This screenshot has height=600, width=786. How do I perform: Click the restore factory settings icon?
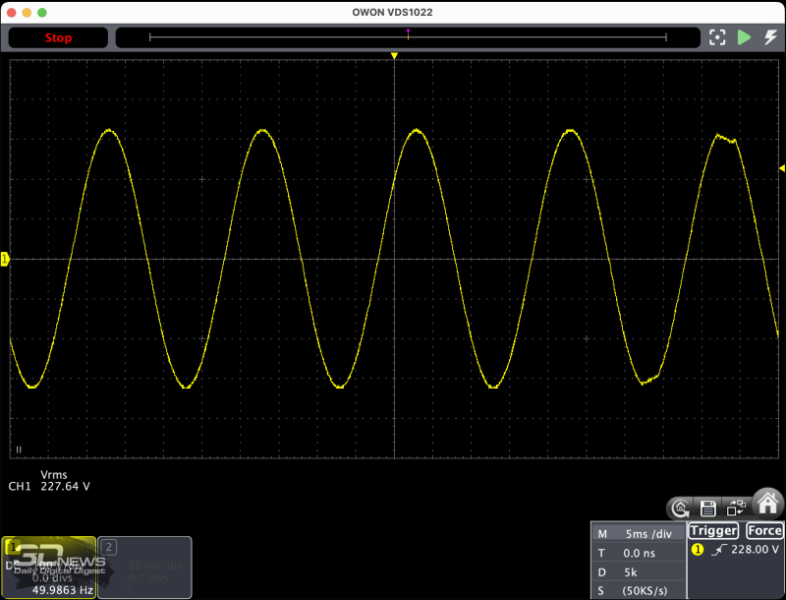coord(681,507)
